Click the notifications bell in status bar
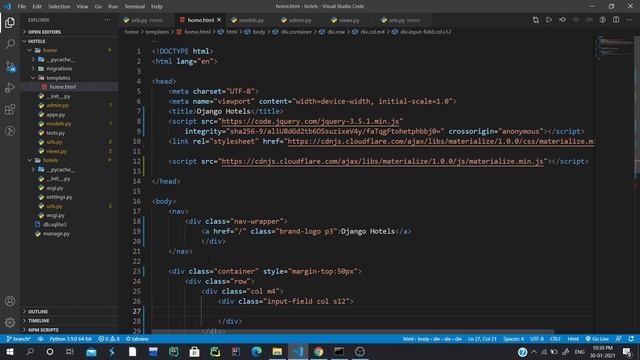Image resolution: width=640 pixels, height=360 pixels. point(631,339)
